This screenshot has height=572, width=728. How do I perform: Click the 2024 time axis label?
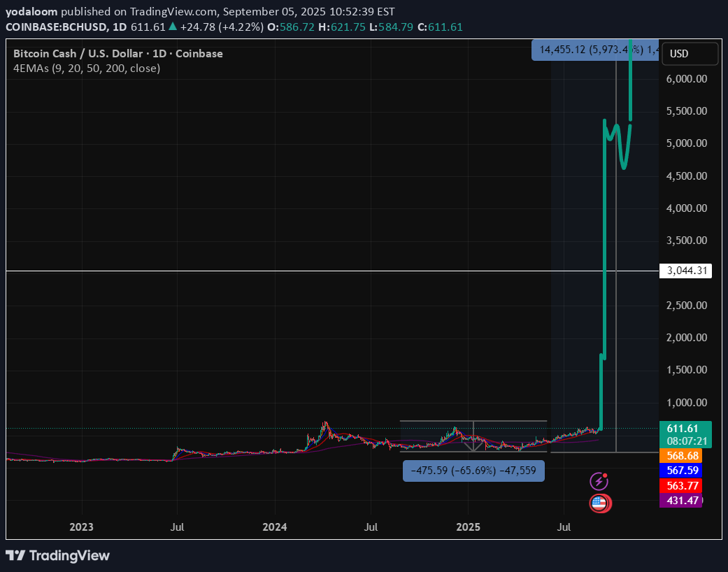point(274,527)
